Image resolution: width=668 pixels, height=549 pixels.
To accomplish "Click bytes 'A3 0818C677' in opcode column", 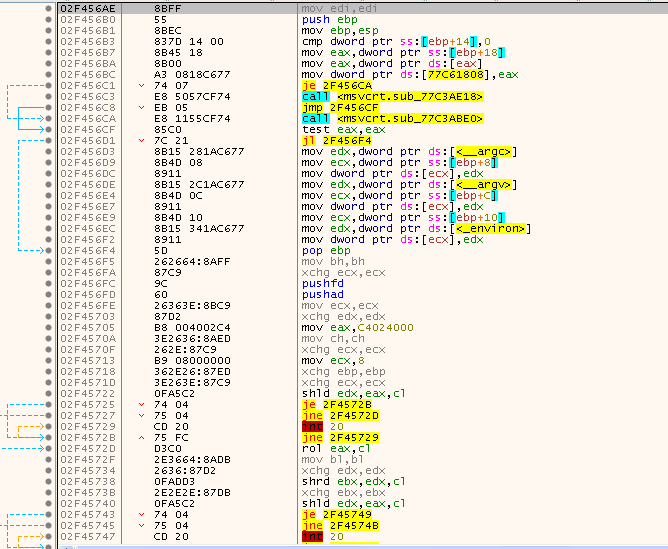I will pyautogui.click(x=192, y=75).
